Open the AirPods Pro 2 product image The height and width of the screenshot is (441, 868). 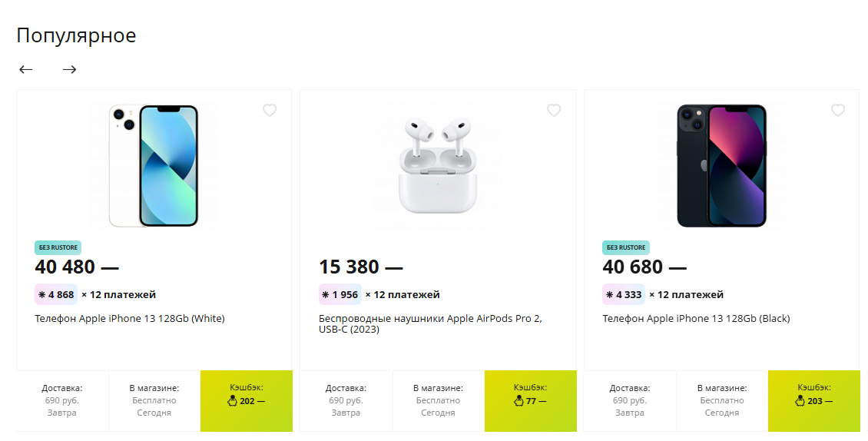[437, 166]
